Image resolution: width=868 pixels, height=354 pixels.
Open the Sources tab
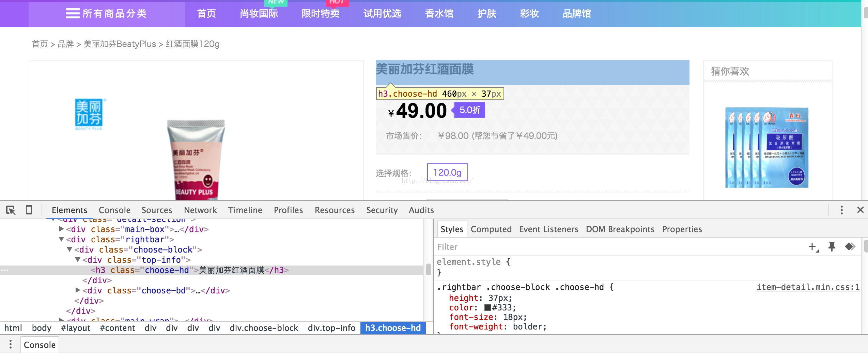pyautogui.click(x=157, y=210)
